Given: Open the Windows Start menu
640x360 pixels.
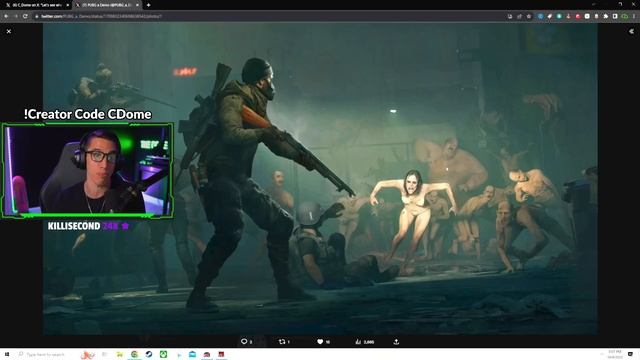Looking at the screenshot, I should coord(7,354).
